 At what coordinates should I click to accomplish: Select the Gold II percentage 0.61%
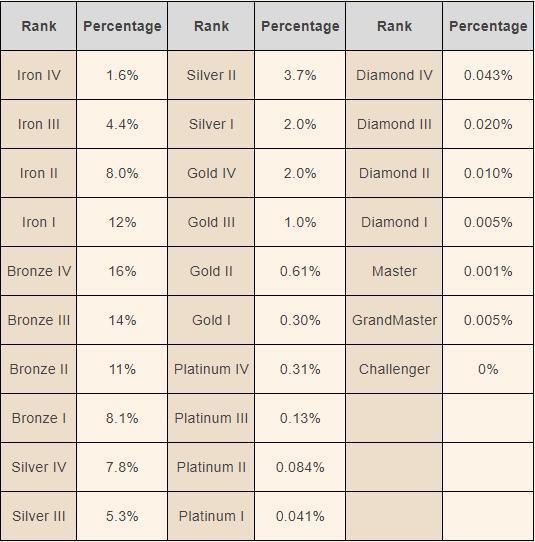point(300,271)
